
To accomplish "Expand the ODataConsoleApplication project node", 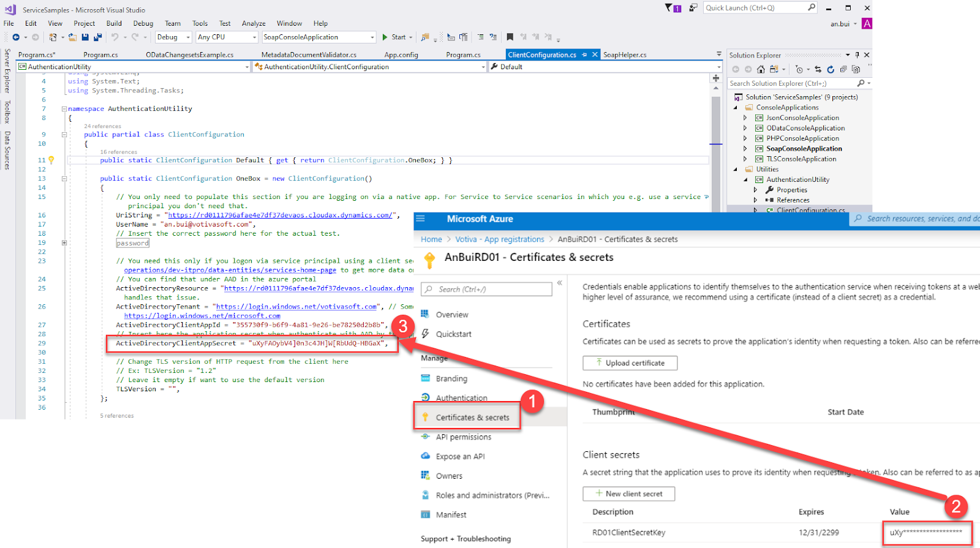I will coord(745,128).
